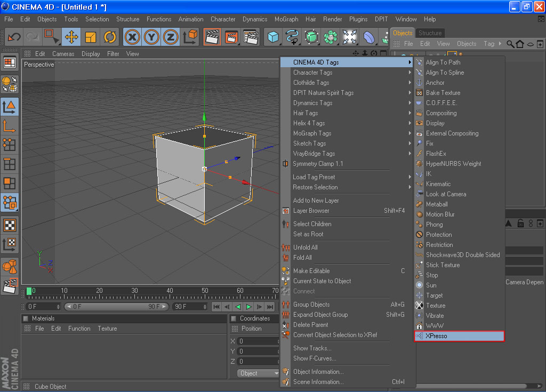Viewport: 546px width, 392px height.
Task: Step back one frame
Action: 227,307
